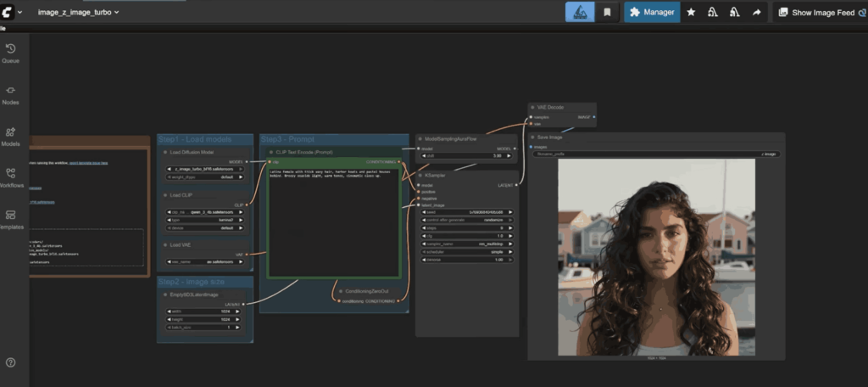Open the Manager button
The height and width of the screenshot is (387, 868).
coord(652,12)
